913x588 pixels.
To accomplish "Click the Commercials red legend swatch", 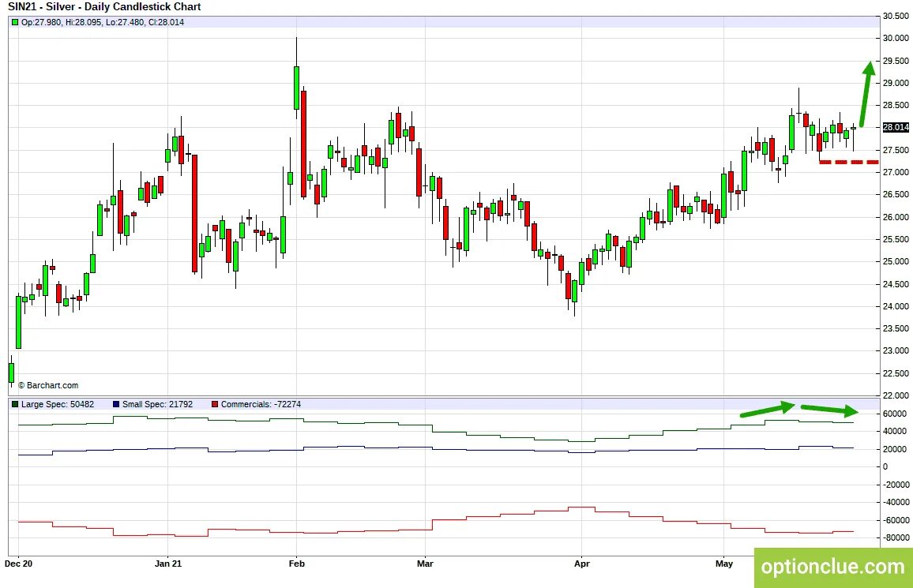I will (215, 404).
